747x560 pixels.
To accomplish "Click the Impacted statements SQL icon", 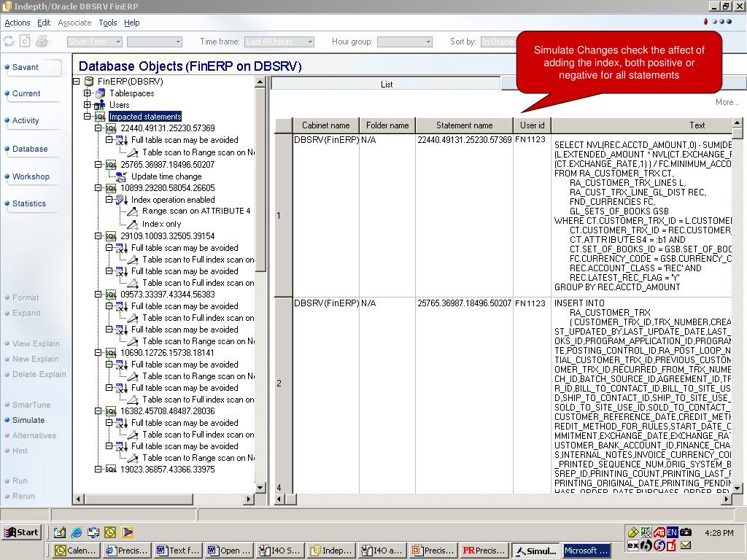I will pos(99,117).
